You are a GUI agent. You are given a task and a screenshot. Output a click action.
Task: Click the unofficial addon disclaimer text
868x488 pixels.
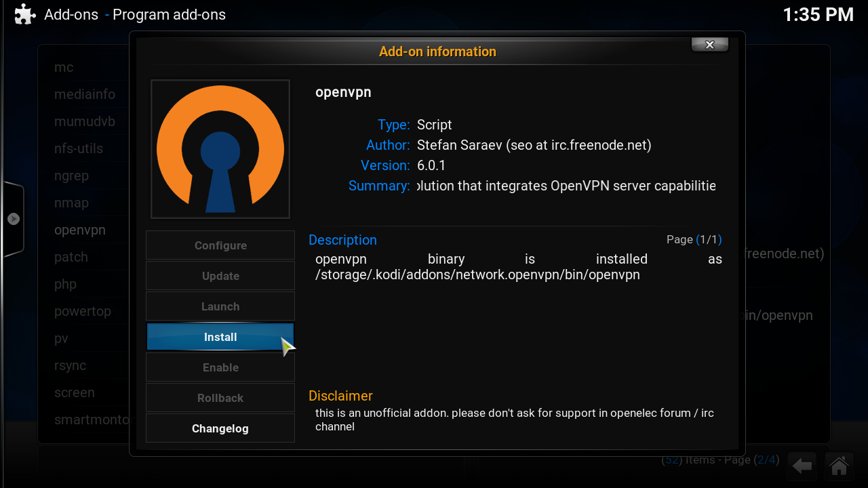515,420
